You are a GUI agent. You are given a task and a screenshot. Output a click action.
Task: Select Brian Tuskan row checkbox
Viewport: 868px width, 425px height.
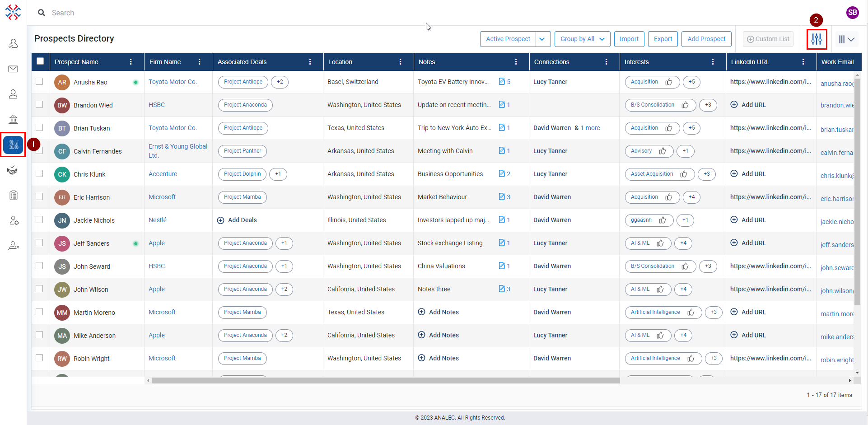39,127
